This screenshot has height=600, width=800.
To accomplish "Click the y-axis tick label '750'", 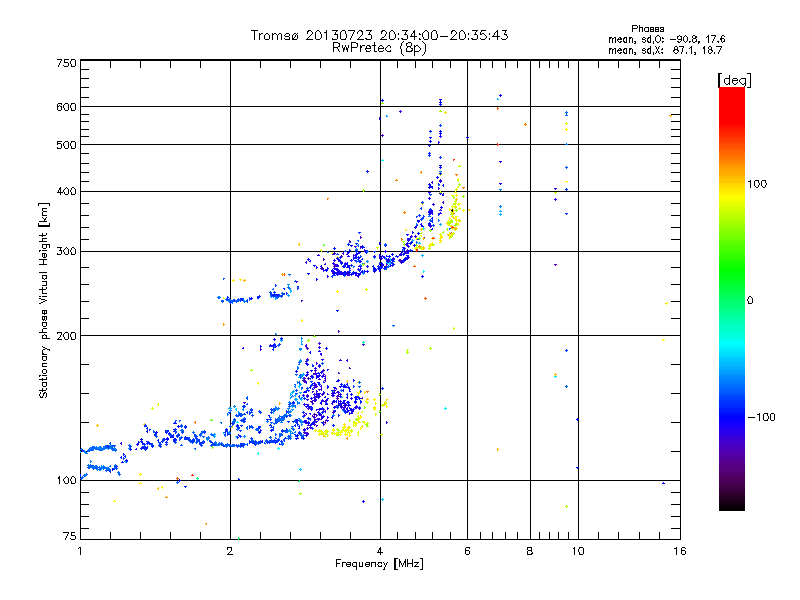I will click(x=66, y=63).
